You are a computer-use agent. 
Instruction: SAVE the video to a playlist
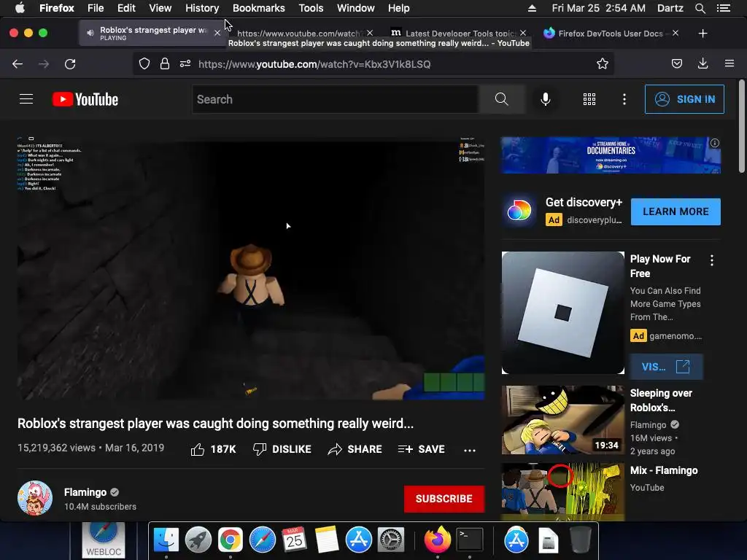(x=421, y=449)
